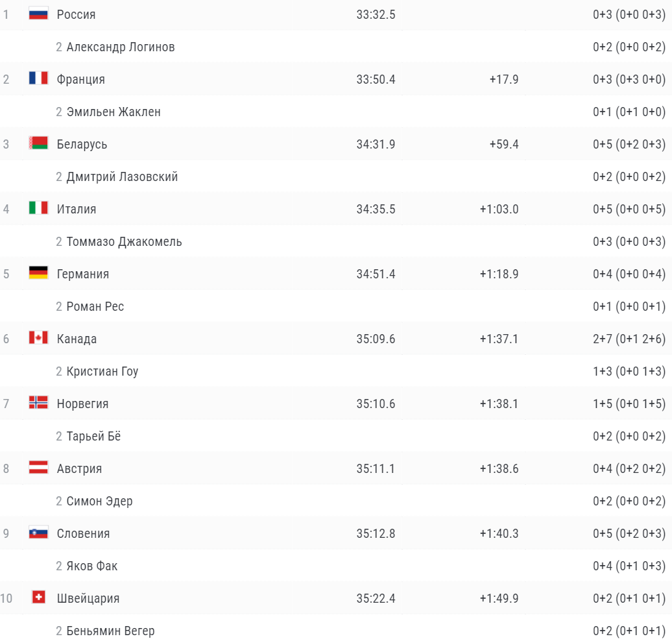Click the Canada flag icon
Image resolution: width=672 pixels, height=641 pixels.
coord(38,338)
